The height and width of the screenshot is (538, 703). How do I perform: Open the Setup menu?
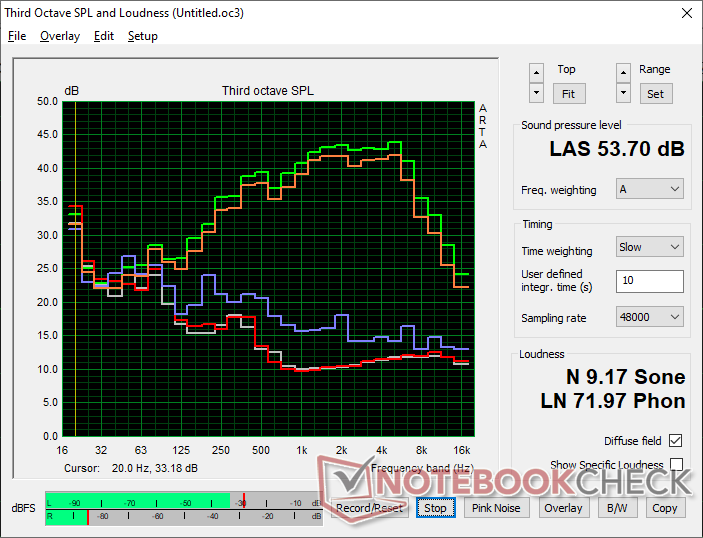click(x=143, y=36)
